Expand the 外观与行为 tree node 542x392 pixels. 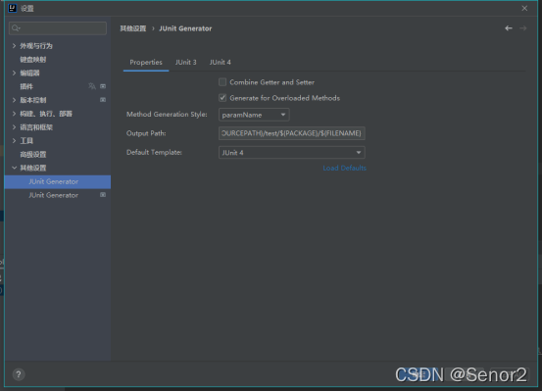[14, 46]
